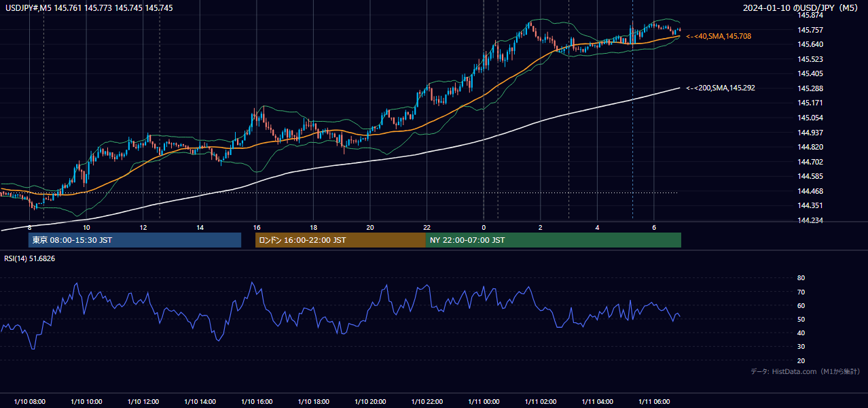
Task: Click price axis value 145.054
Action: point(810,118)
